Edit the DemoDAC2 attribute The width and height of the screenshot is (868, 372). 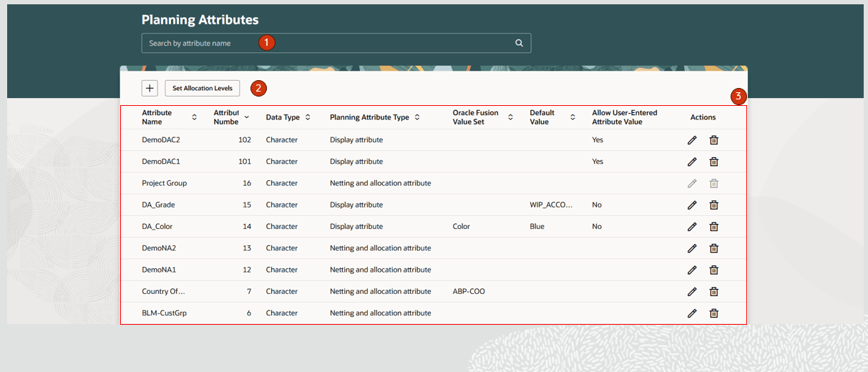click(x=692, y=140)
